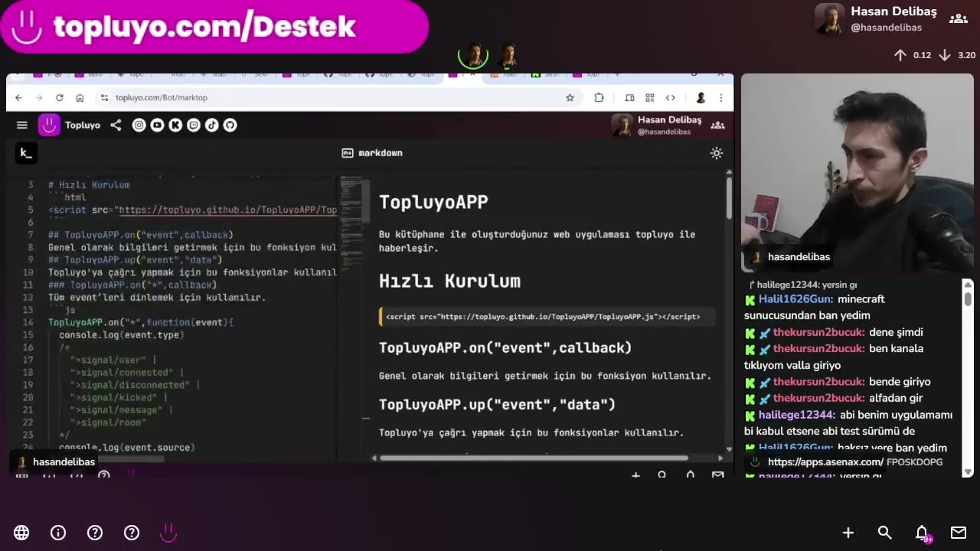Image resolution: width=980 pixels, height=551 pixels.
Task: Open the browser profile avatar
Action: point(701,97)
